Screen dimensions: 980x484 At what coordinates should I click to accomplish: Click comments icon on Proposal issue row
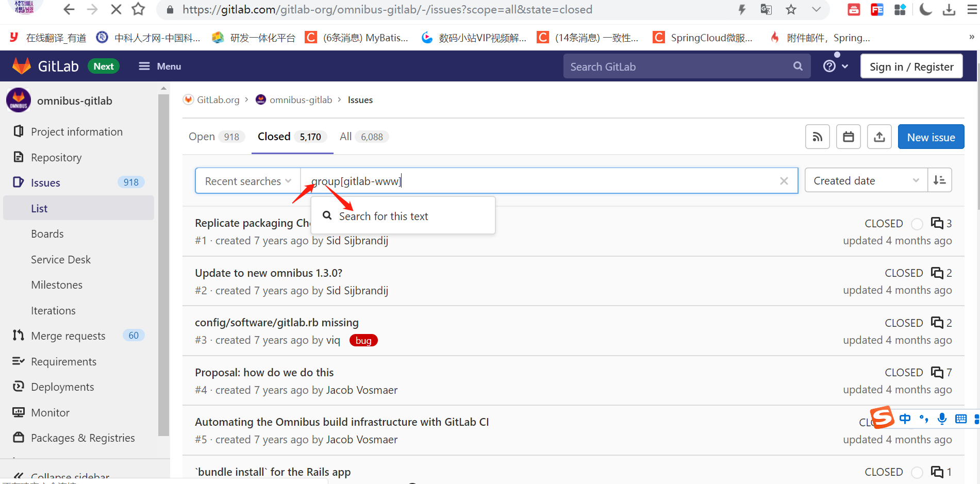pos(937,372)
